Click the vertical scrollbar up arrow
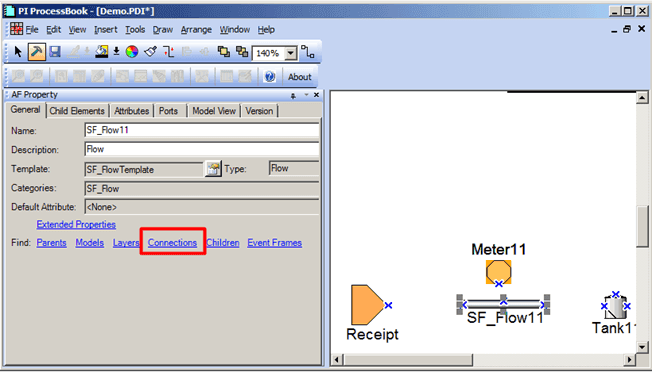 point(642,98)
